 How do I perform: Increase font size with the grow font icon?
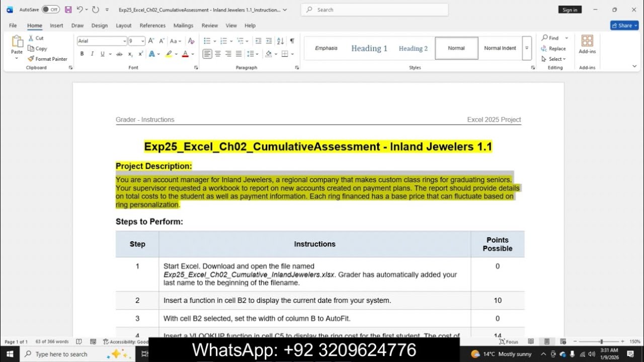click(x=152, y=41)
